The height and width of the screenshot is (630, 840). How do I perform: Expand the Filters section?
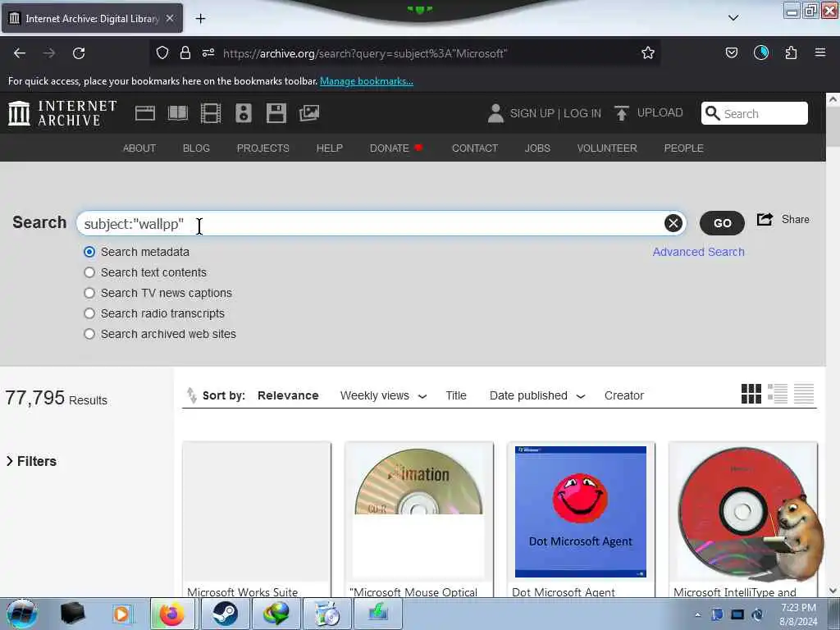32,461
